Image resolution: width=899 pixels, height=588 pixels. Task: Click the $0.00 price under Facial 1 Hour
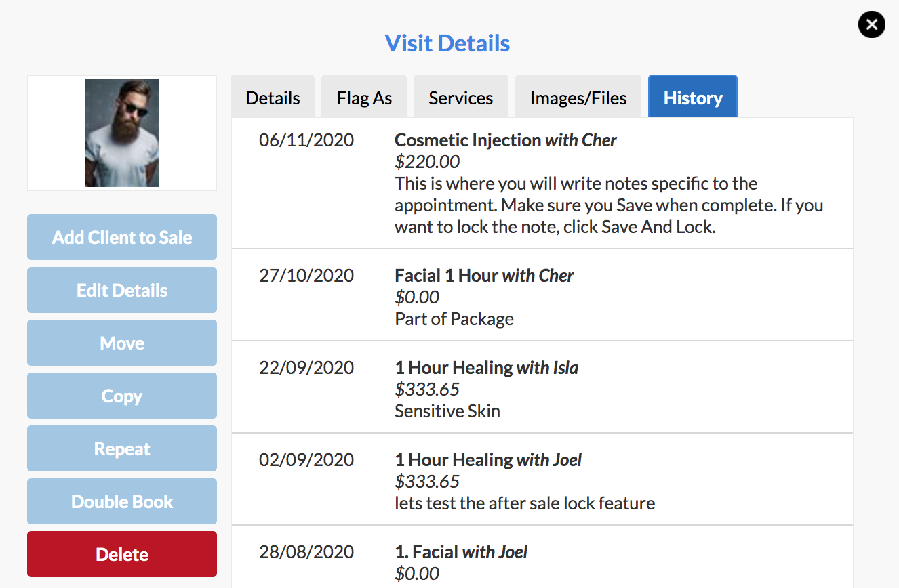click(x=417, y=297)
